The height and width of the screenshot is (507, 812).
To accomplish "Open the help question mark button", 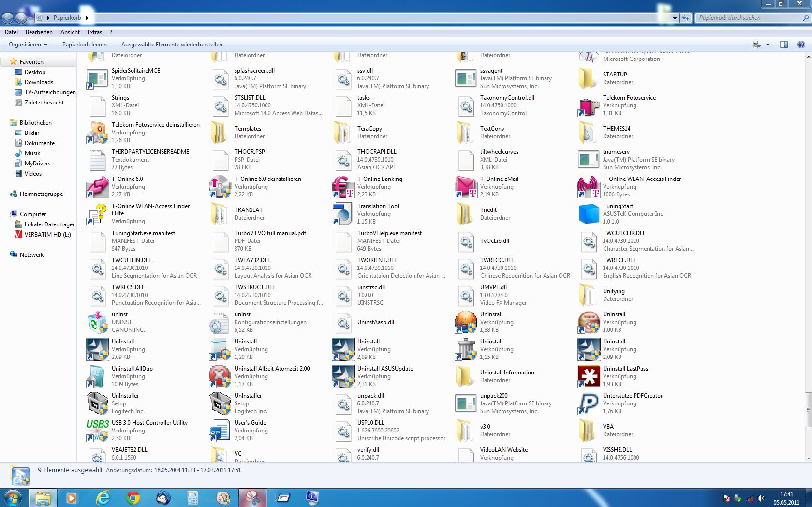I will 801,45.
